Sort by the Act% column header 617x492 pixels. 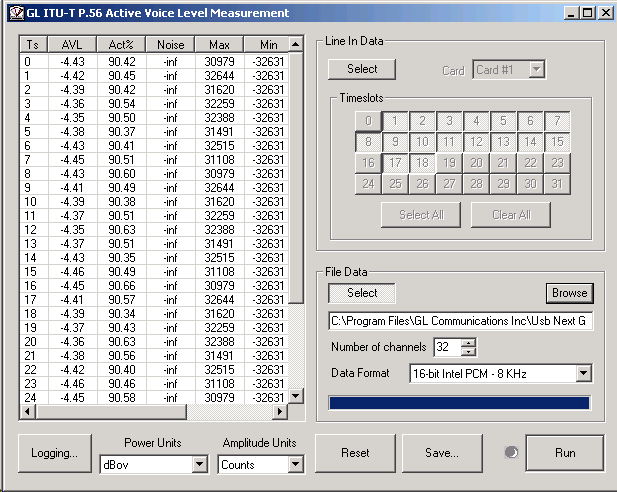[x=121, y=44]
